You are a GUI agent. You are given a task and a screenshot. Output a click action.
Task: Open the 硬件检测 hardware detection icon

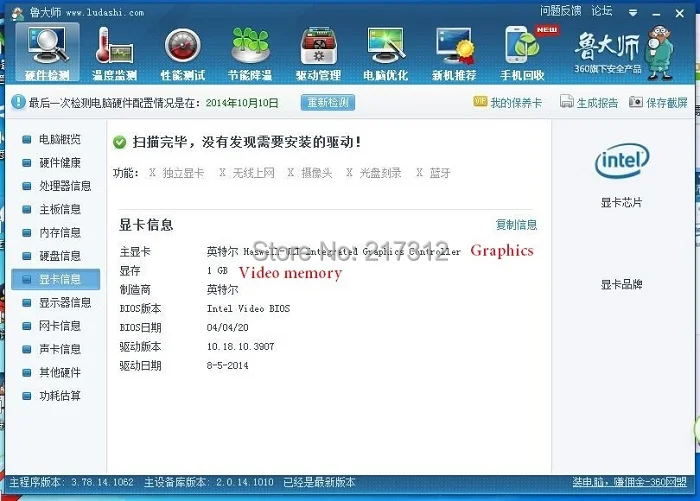coord(47,52)
